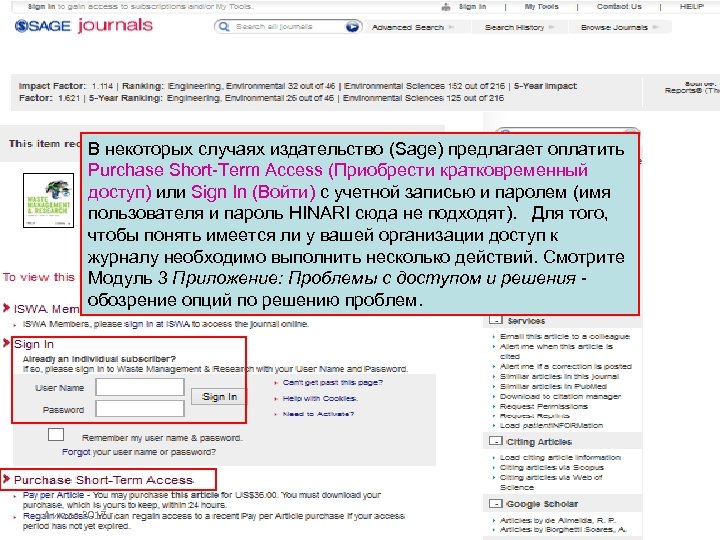Open Contact Us link
This screenshot has height=540, width=720.
coord(619,6)
